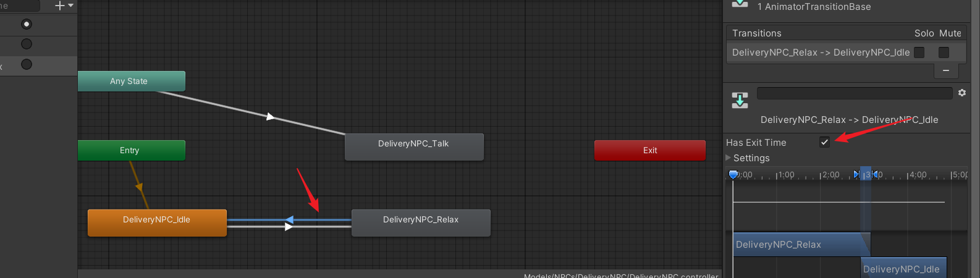Click the transition icon beside the name field

coord(740,100)
